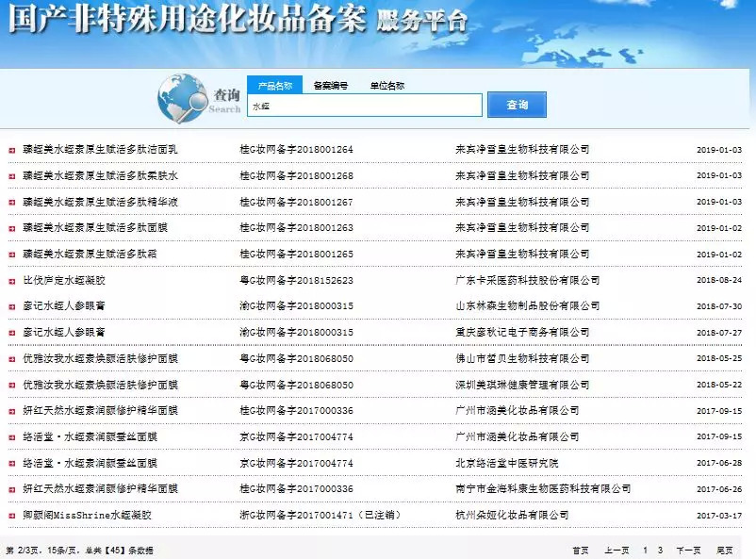Switch to the 备案编号 tab

(x=331, y=86)
